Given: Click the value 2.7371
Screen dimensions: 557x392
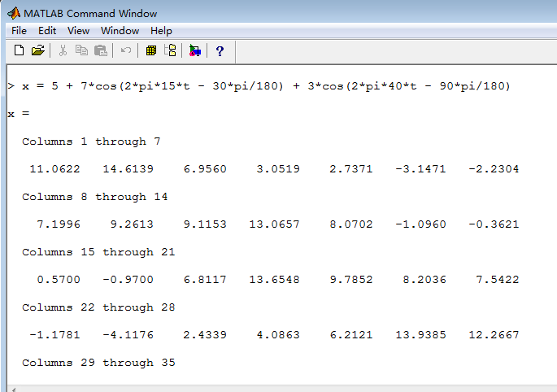Looking at the screenshot, I should click(x=351, y=169).
